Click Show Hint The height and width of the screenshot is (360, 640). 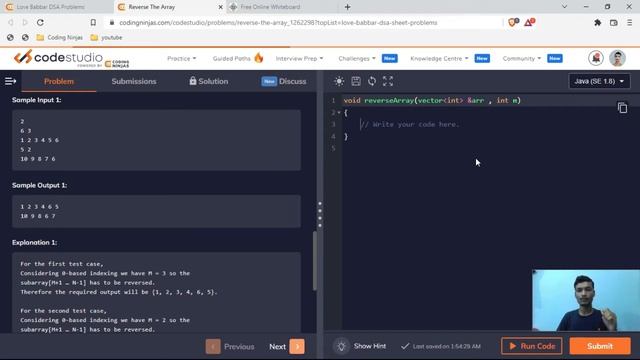click(369, 346)
